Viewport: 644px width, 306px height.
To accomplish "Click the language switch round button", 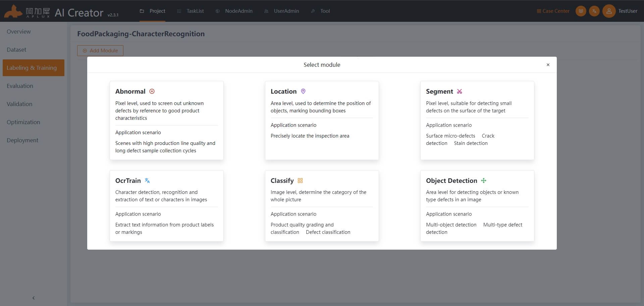I will click(594, 11).
